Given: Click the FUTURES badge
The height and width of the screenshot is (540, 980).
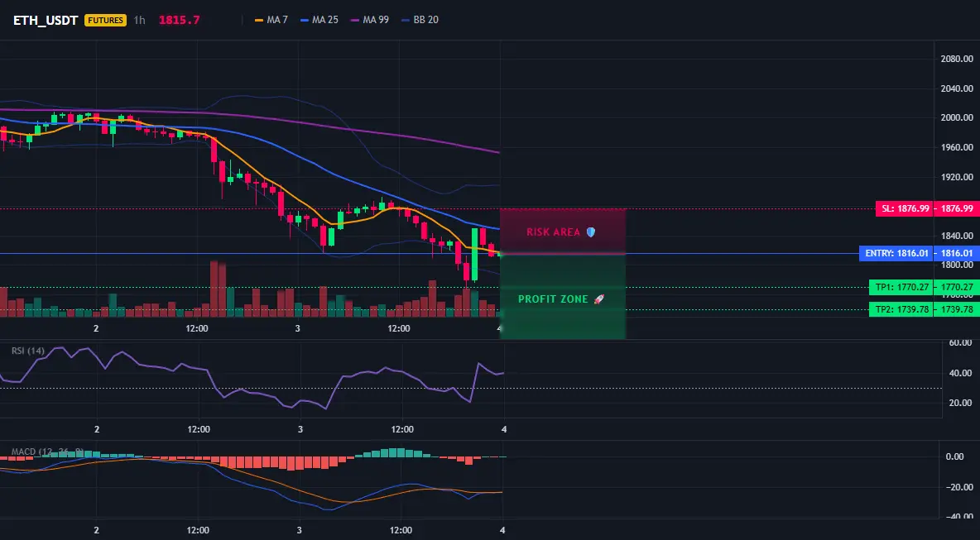Looking at the screenshot, I should point(105,20).
